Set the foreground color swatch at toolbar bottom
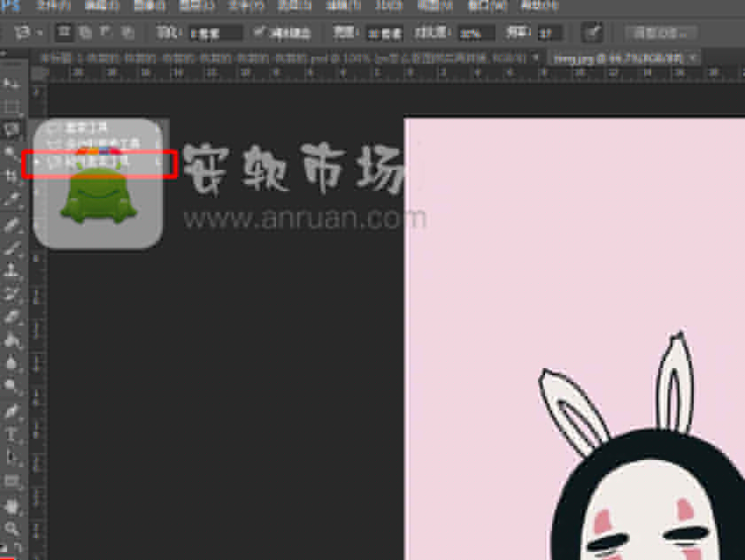Screen dimensions: 745x560 [8, 547]
